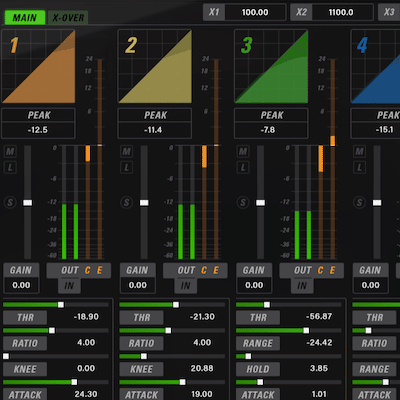Click X2 crossover frequency field 1100.0
This screenshot has height=400, width=400.
point(341,12)
